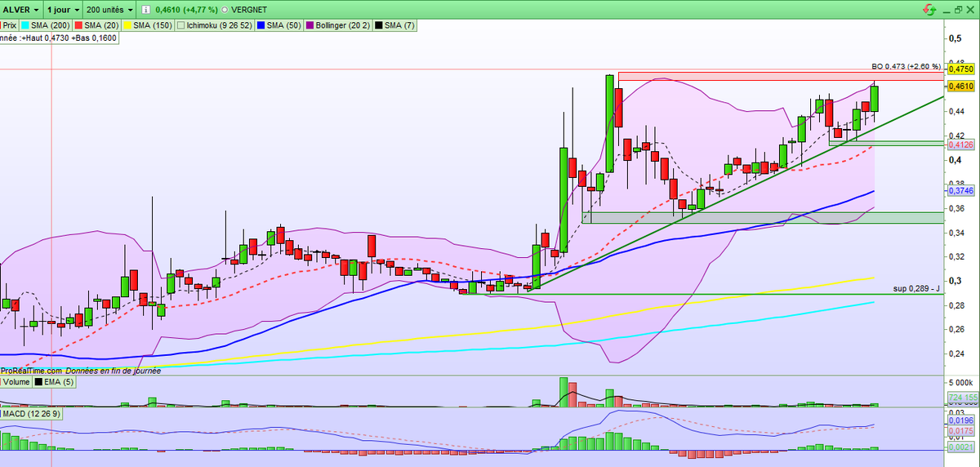Click the 0,0021 MACD histogram value label
This screenshot has width=980, height=467.
point(960,447)
